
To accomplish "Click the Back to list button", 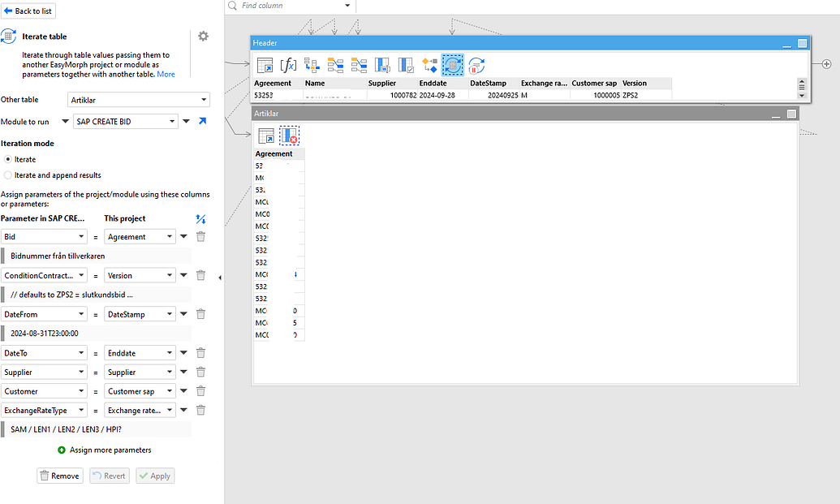I will click(28, 11).
